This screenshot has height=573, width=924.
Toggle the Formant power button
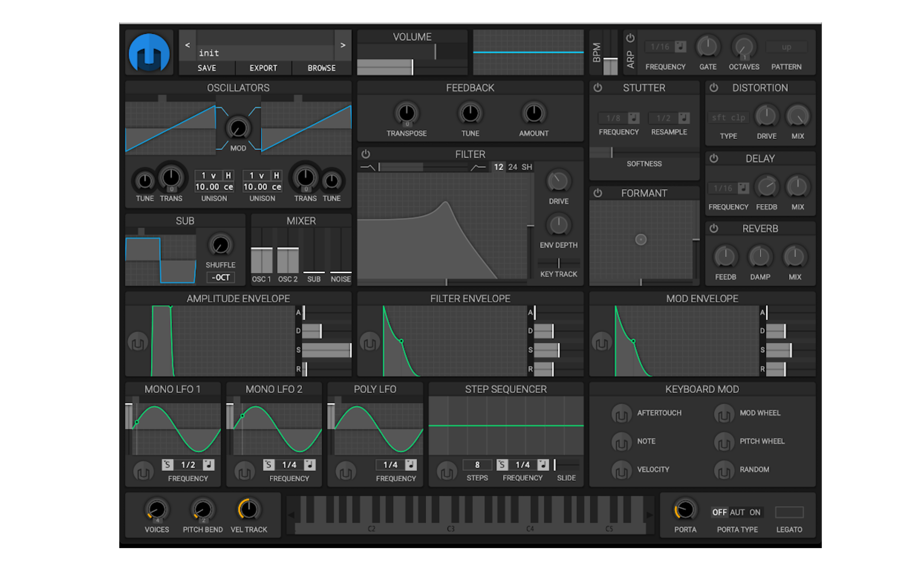[597, 193]
